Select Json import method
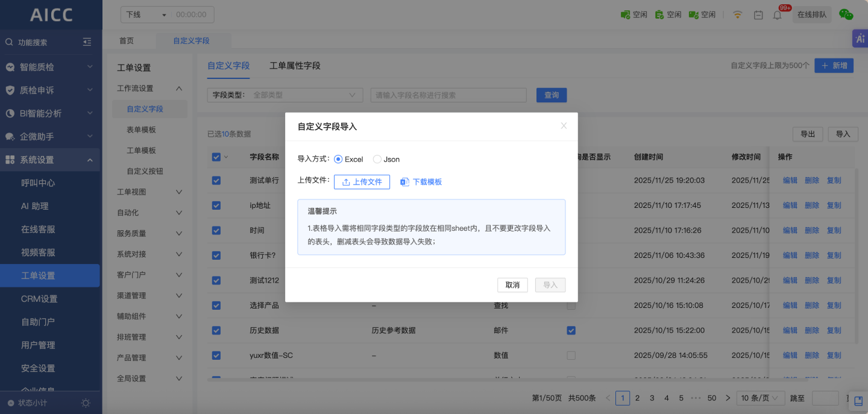This screenshot has height=414, width=868. (x=377, y=159)
